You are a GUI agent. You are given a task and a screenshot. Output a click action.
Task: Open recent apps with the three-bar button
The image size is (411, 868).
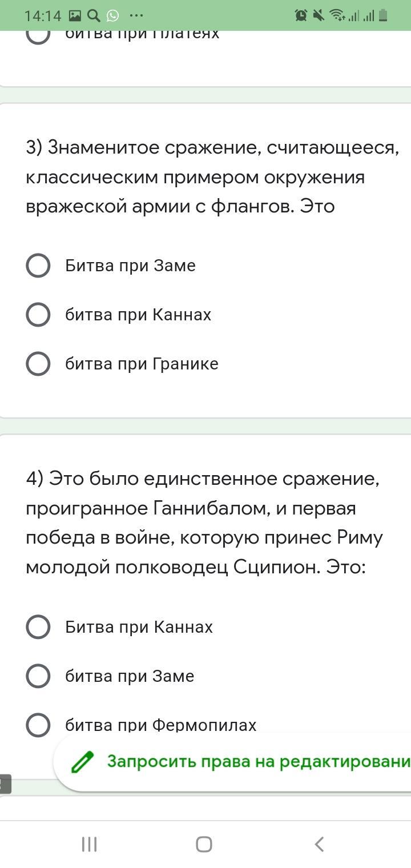point(89,844)
